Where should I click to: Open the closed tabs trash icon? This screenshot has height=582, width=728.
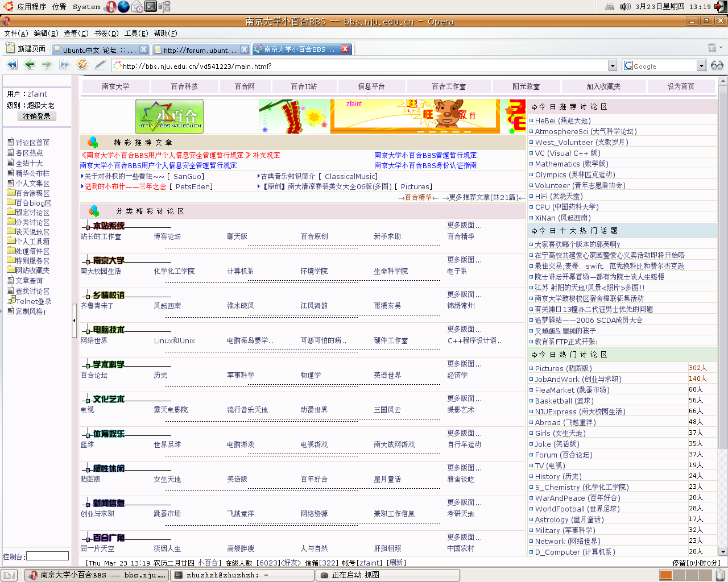(x=712, y=48)
